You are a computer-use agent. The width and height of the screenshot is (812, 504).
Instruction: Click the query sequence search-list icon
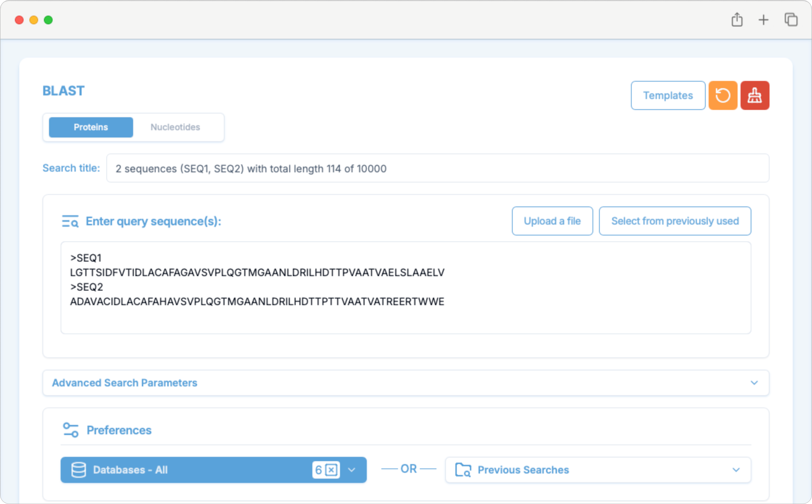pos(70,221)
